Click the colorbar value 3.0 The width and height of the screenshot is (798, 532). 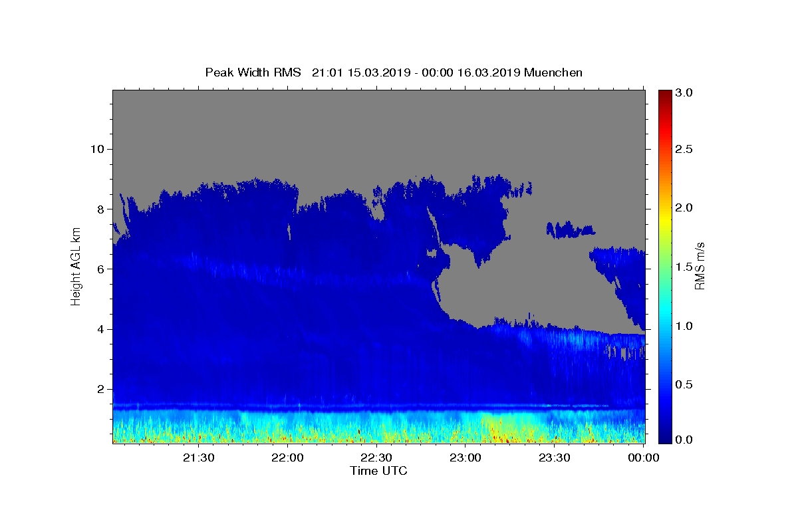[685, 93]
